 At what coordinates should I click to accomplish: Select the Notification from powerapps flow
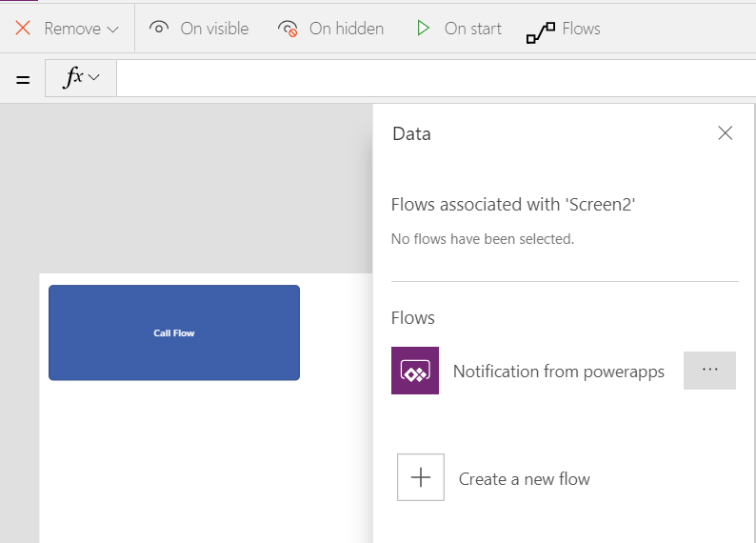click(558, 372)
